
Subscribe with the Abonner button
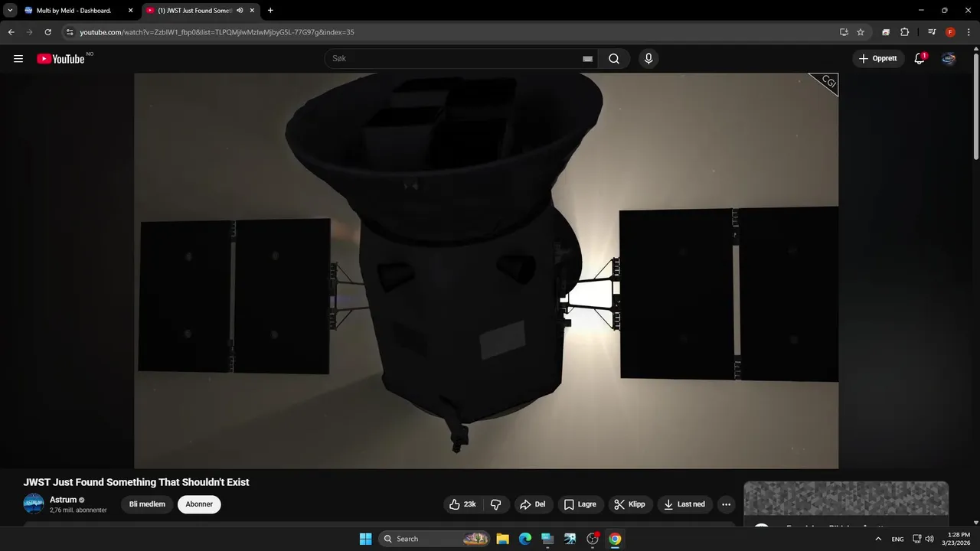[199, 504]
